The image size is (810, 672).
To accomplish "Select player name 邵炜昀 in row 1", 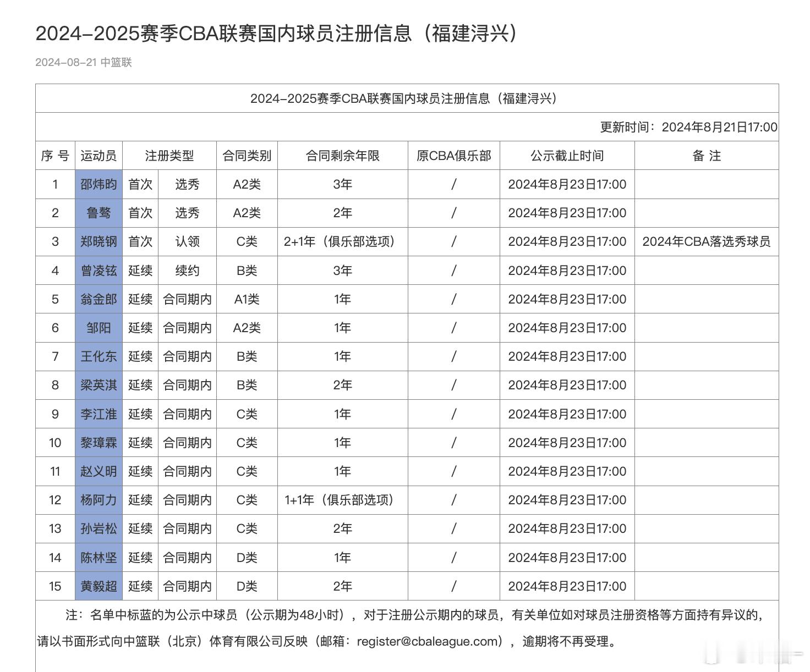I will tap(98, 184).
